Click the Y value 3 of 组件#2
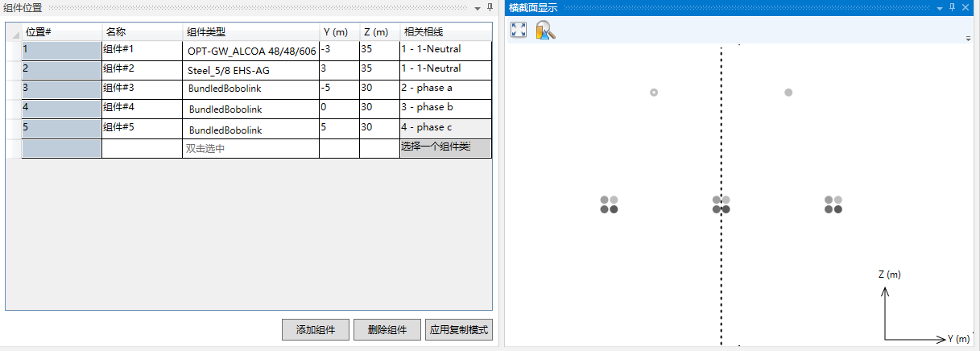This screenshot has width=980, height=351. pyautogui.click(x=340, y=70)
